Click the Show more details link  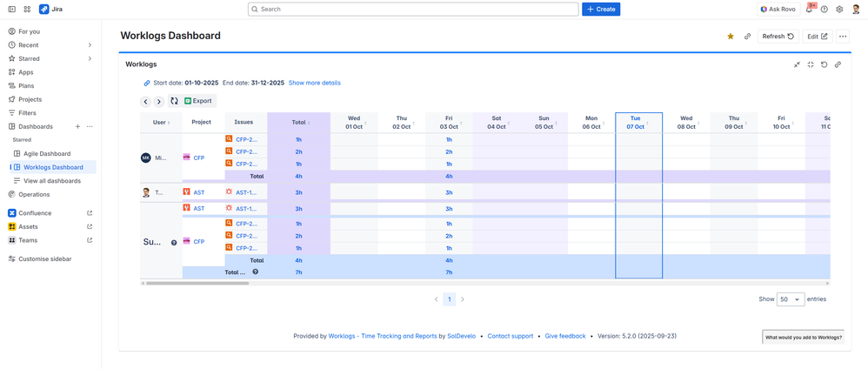coord(314,83)
